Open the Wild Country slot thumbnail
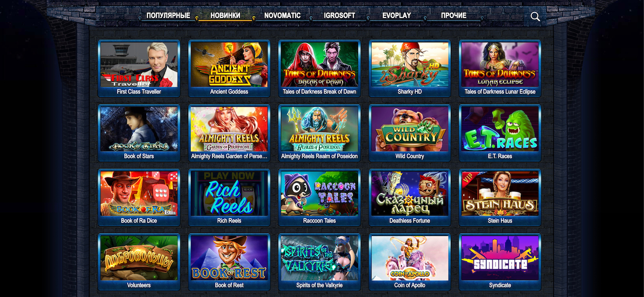Viewport: 644px width, 297px height. [410, 129]
